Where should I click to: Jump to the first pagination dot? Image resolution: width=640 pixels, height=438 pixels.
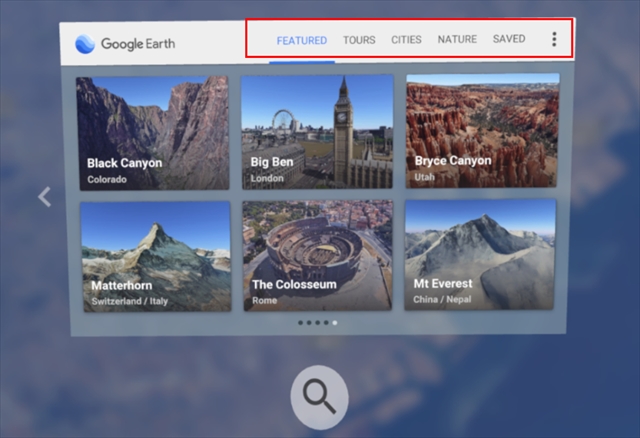tap(299, 323)
